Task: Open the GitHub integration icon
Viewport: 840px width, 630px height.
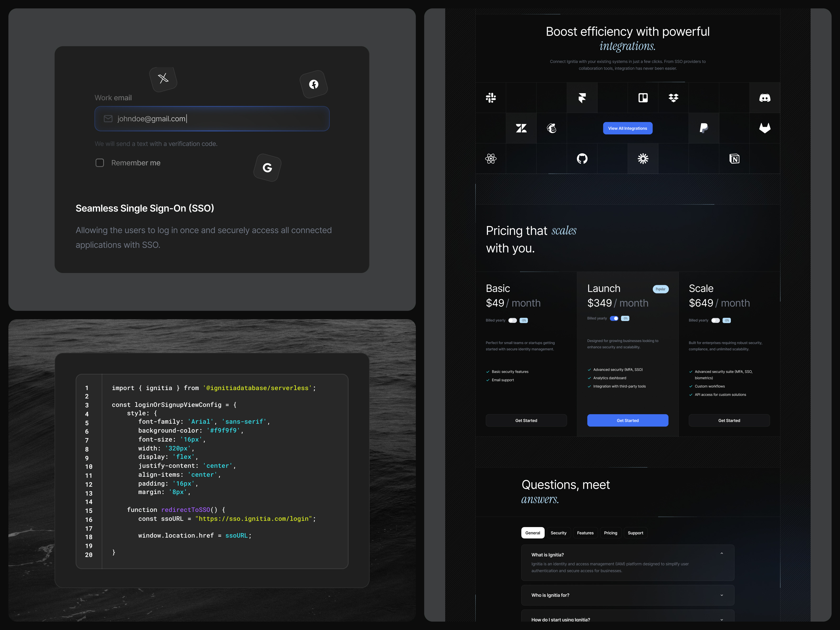Action: (582, 159)
